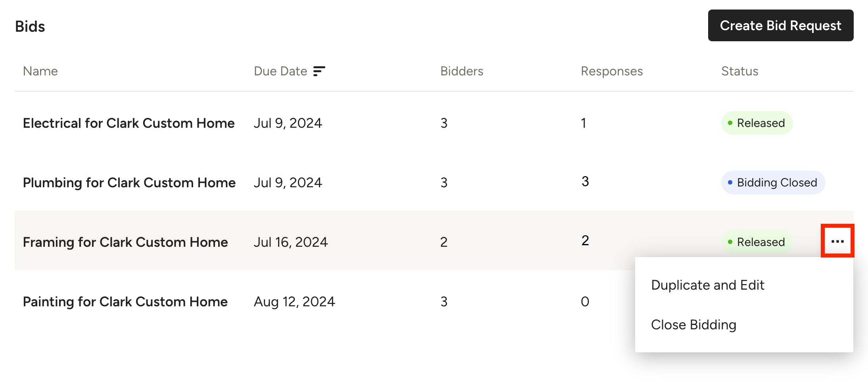
Task: Open the three-dot menu for Framing row
Action: click(x=837, y=241)
